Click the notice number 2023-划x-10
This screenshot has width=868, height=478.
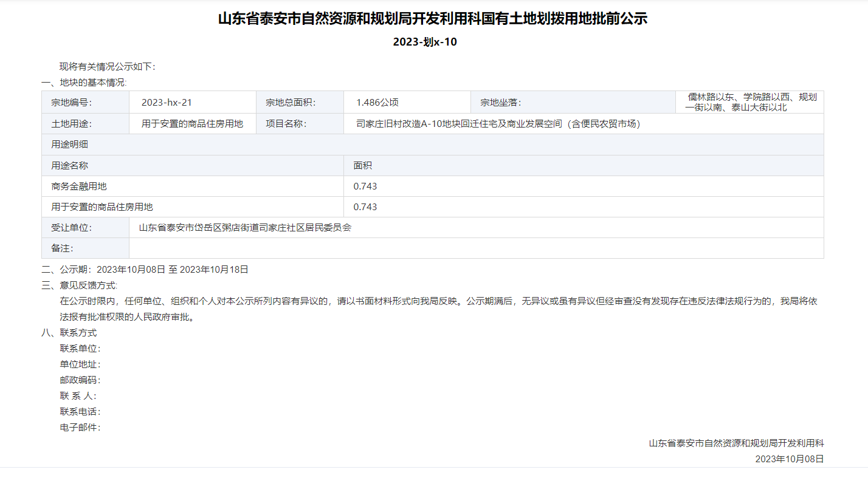(x=425, y=42)
